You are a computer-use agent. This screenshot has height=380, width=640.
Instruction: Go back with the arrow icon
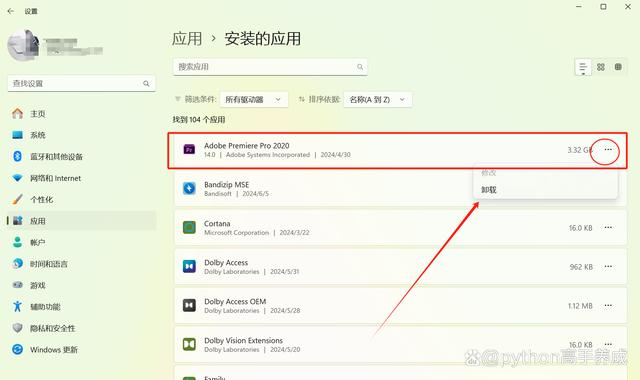coord(11,11)
